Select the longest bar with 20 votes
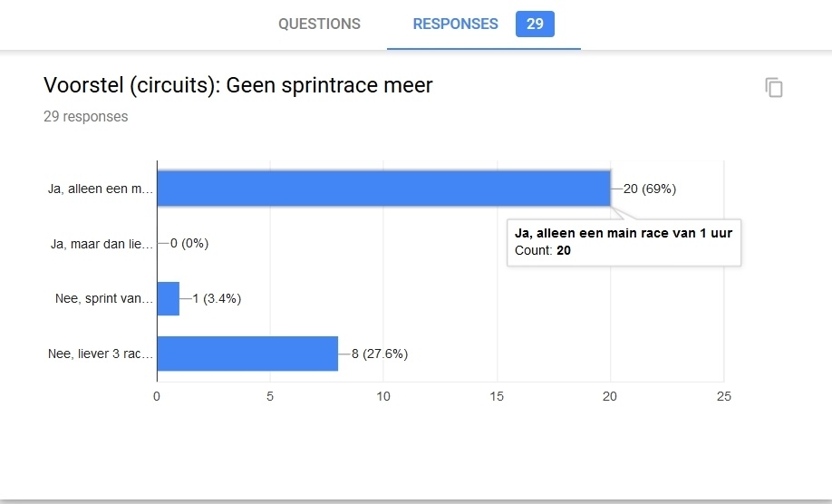The image size is (832, 504). tap(383, 189)
